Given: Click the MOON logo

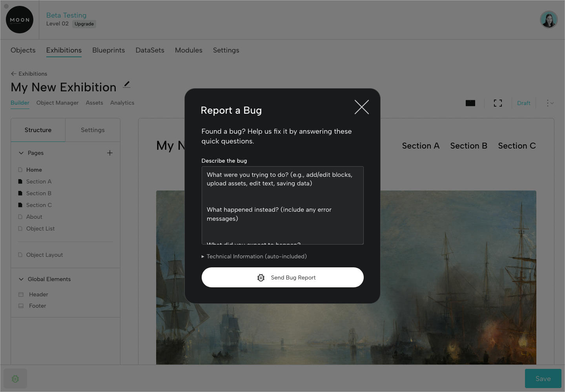Looking at the screenshot, I should 20,20.
